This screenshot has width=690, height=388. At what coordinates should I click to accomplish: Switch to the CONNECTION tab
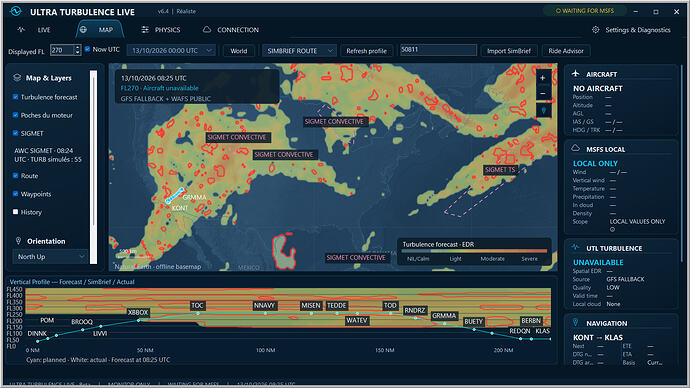point(231,30)
